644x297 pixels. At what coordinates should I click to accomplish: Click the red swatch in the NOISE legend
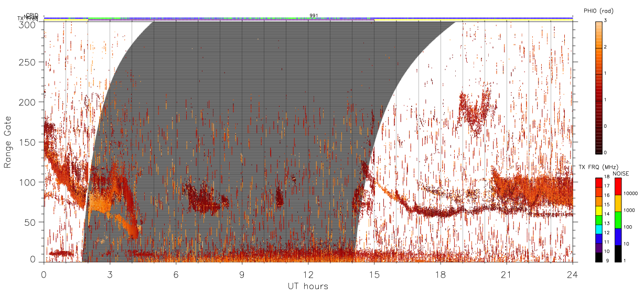(618, 186)
